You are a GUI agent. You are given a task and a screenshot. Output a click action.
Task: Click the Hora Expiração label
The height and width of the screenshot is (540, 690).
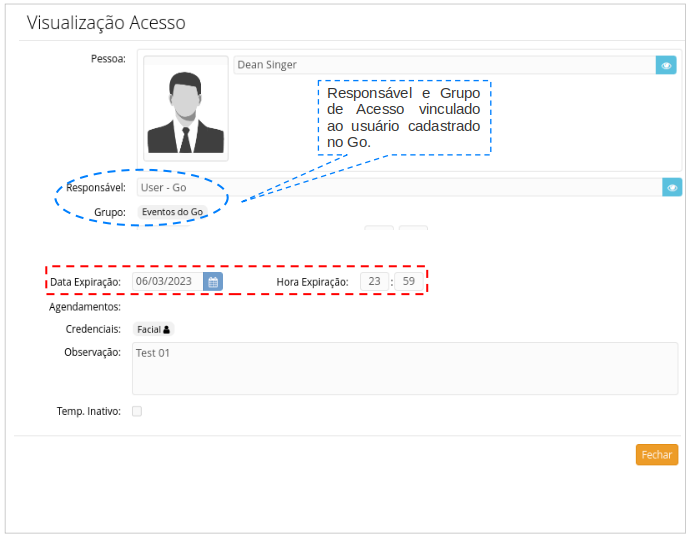pyautogui.click(x=312, y=282)
